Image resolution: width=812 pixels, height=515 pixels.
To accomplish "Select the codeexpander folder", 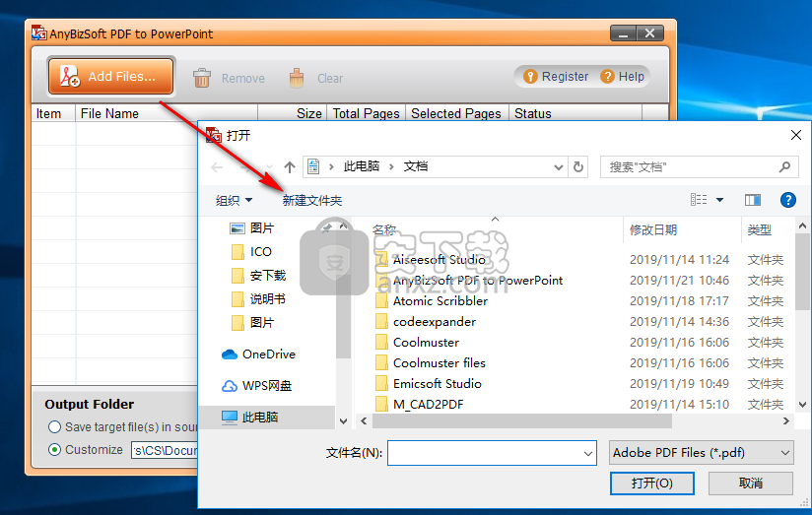I will click(x=434, y=322).
